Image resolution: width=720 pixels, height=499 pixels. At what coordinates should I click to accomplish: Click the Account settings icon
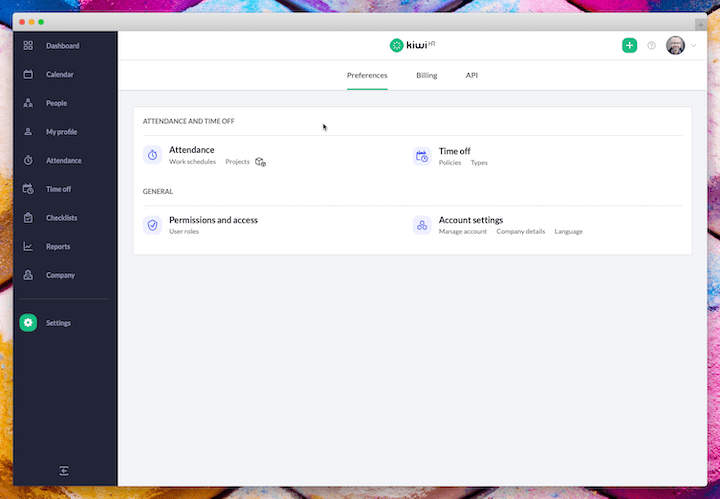click(x=422, y=225)
